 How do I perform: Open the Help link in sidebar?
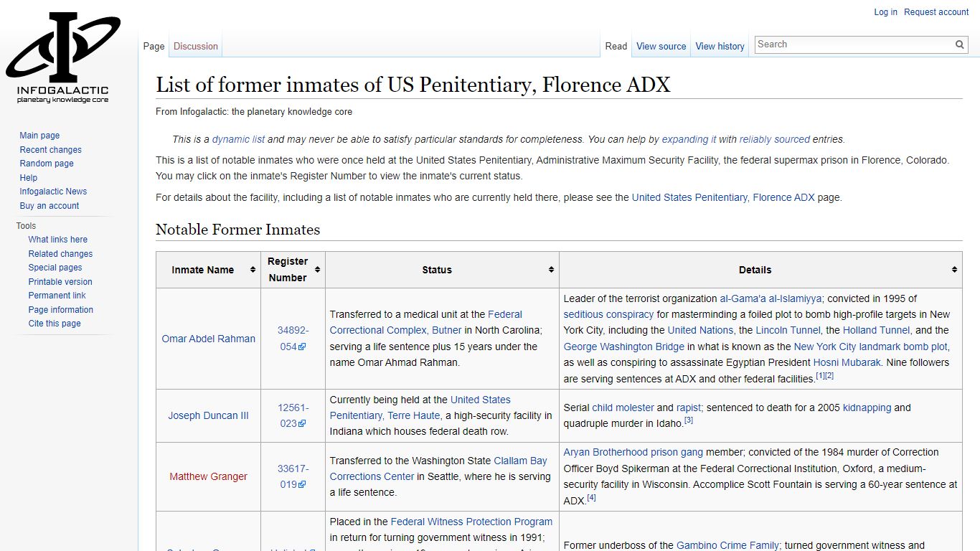click(x=29, y=178)
